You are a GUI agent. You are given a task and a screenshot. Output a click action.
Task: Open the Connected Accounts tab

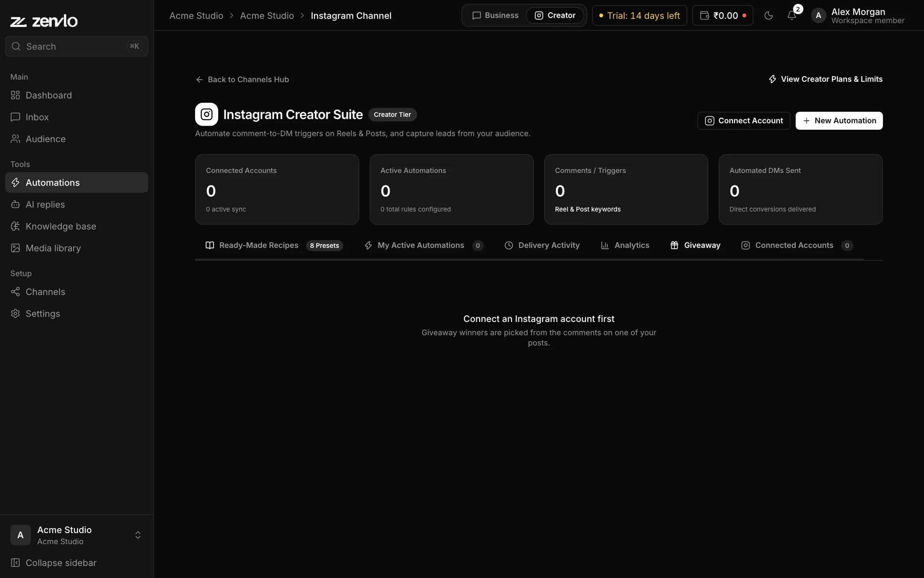coord(797,245)
